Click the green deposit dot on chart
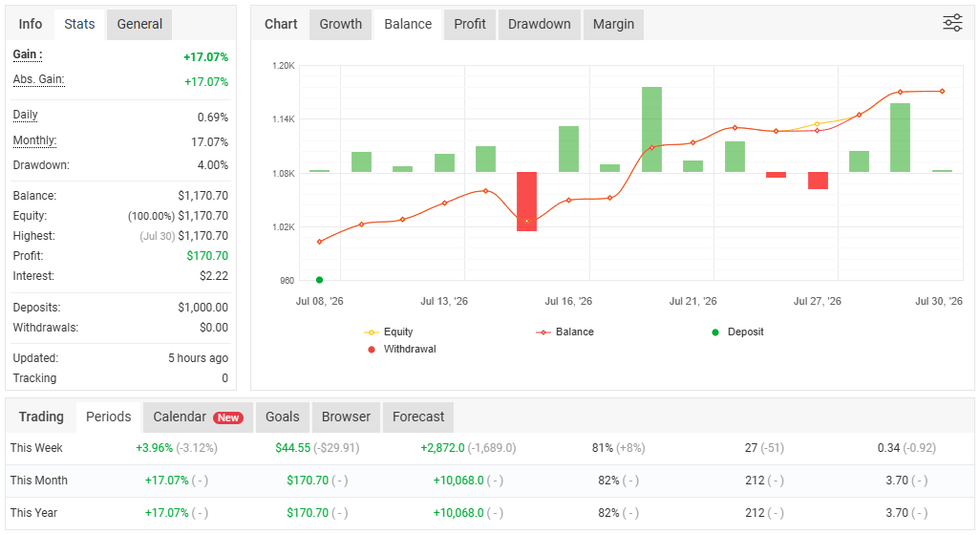Viewport: 980px width, 535px height. [319, 280]
